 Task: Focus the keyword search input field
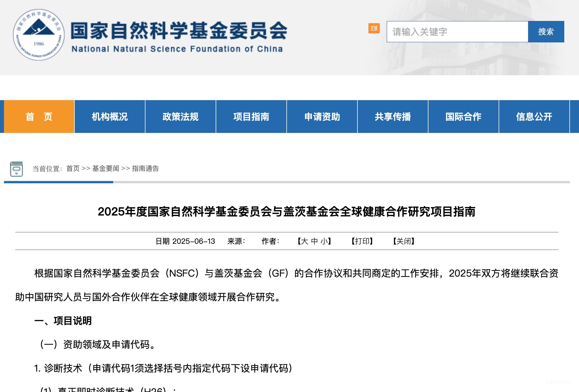[457, 32]
